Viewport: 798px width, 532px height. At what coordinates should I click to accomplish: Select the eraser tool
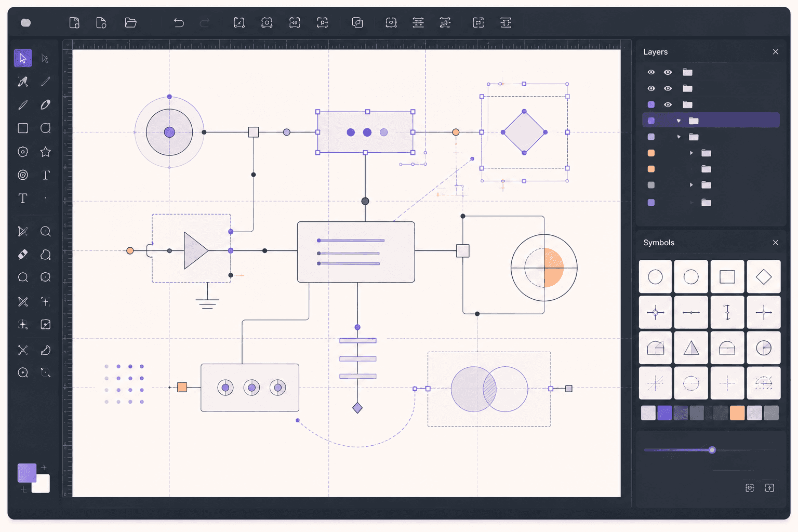(23, 255)
